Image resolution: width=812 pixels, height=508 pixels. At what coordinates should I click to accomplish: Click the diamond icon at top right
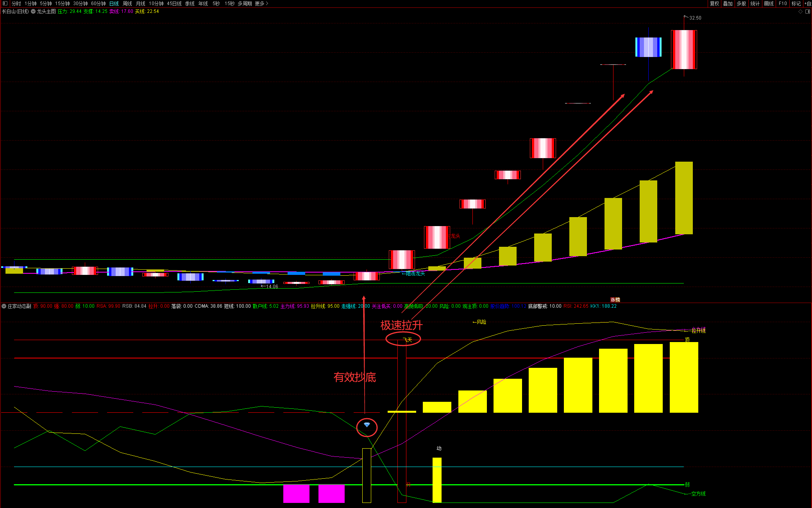pos(800,12)
